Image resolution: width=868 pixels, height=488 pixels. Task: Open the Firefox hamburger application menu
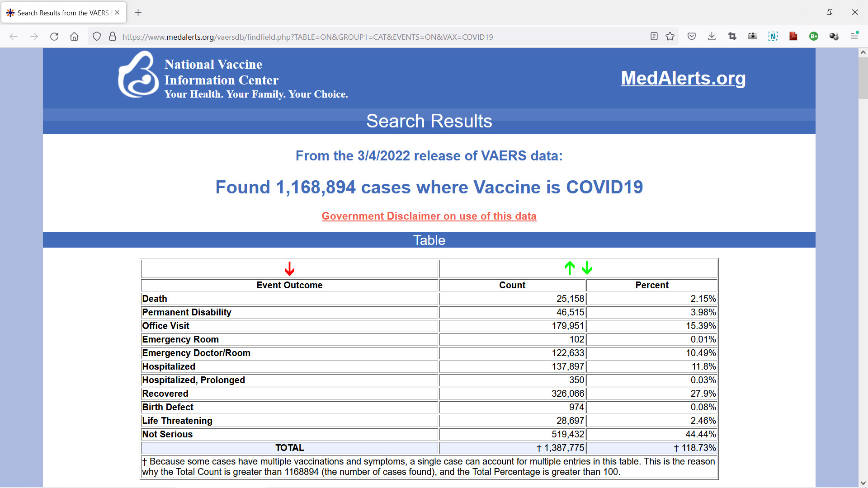[x=854, y=37]
